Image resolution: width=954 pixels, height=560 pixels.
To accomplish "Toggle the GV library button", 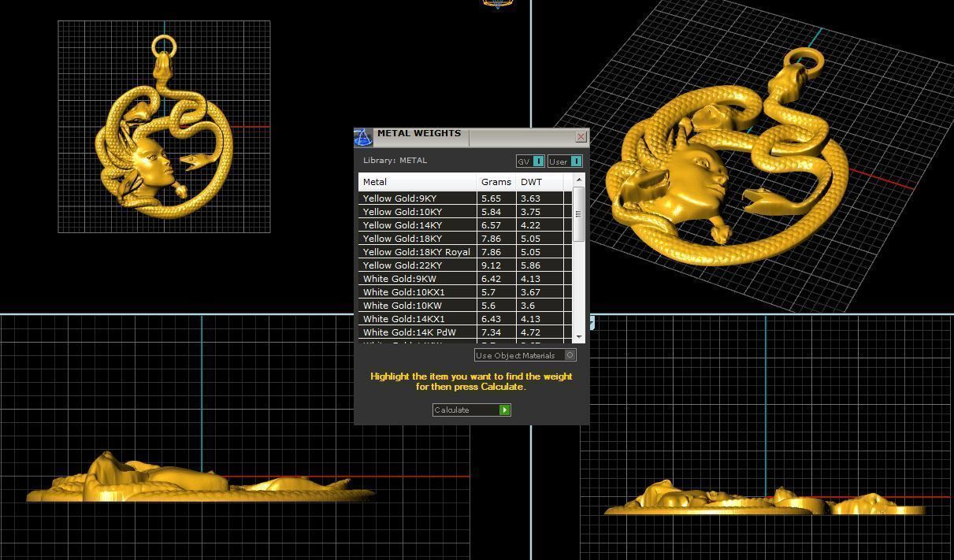I will [530, 161].
